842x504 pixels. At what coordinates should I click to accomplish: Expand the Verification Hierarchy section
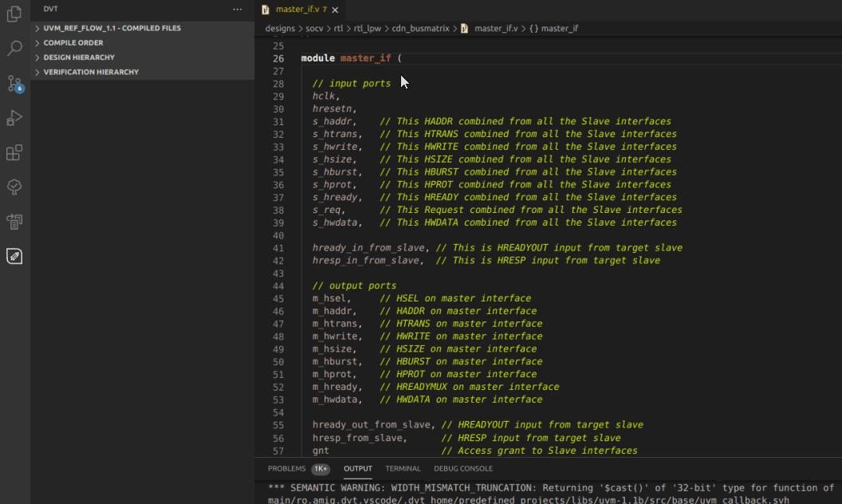(x=91, y=72)
